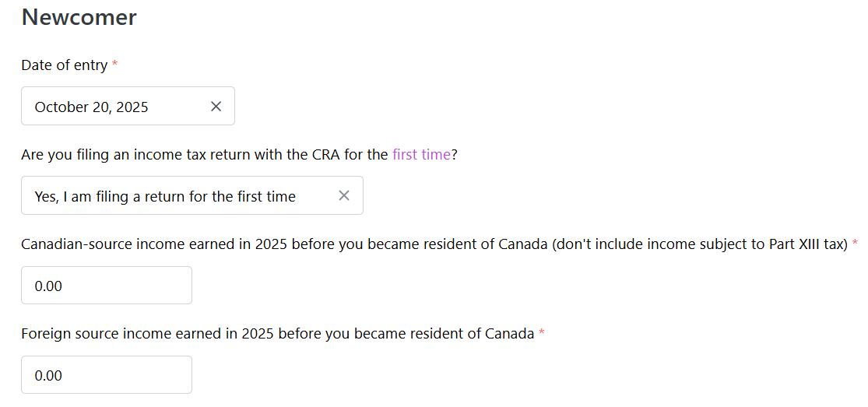Image resolution: width=868 pixels, height=407 pixels.
Task: Click the red asterisk after Part XIII tax note
Action: (856, 244)
